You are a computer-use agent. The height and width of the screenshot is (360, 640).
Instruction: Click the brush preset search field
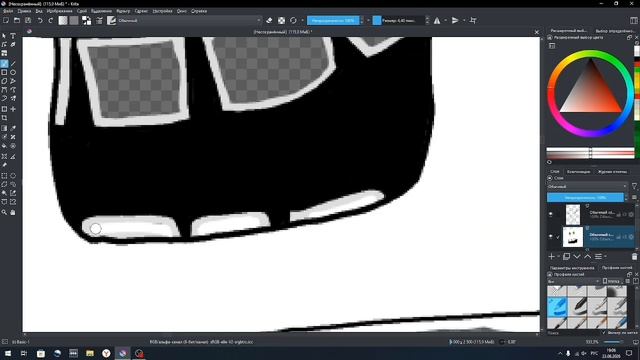[x=573, y=333]
